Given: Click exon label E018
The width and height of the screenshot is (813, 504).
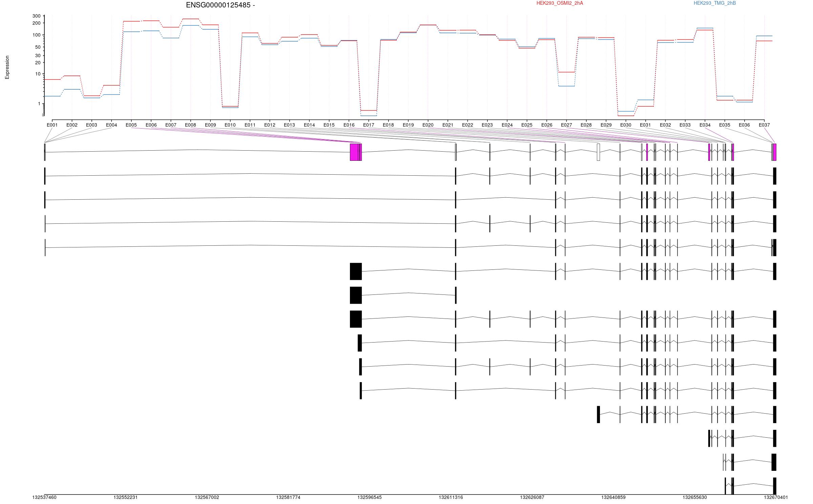Looking at the screenshot, I should pyautogui.click(x=388, y=125).
